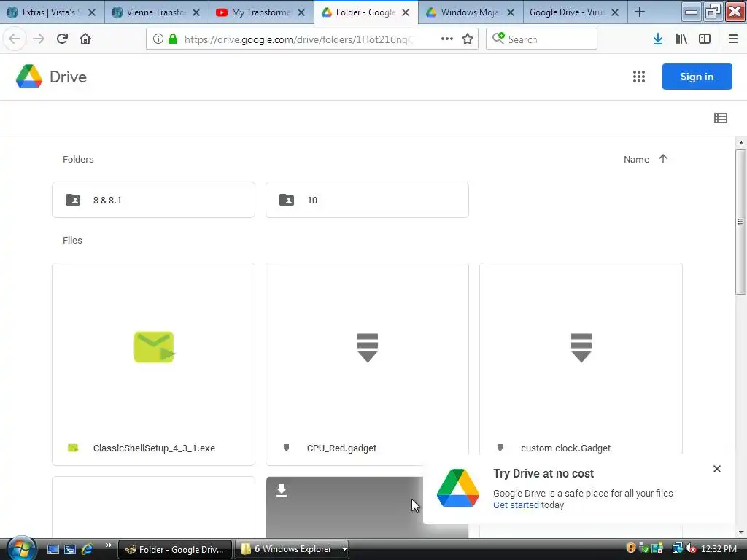Image resolution: width=747 pixels, height=560 pixels.
Task: Click the ClassicShellSetup_4_3_1.exe file name
Action: [154, 448]
